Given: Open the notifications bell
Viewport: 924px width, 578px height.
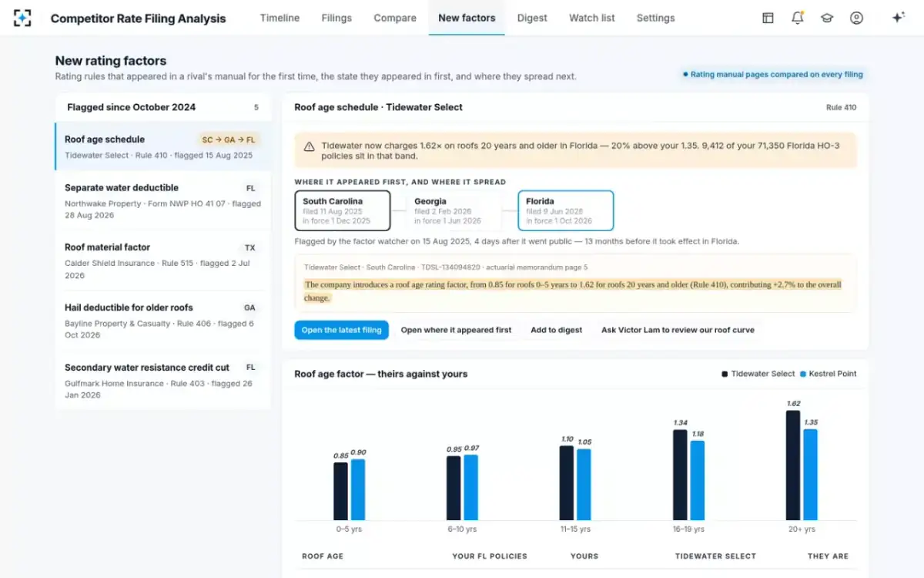Looking at the screenshot, I should pyautogui.click(x=798, y=18).
